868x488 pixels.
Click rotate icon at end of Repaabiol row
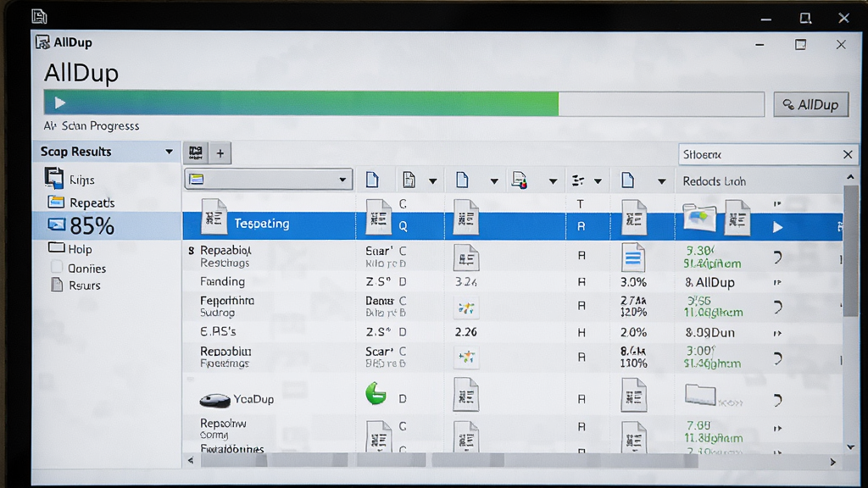click(777, 258)
